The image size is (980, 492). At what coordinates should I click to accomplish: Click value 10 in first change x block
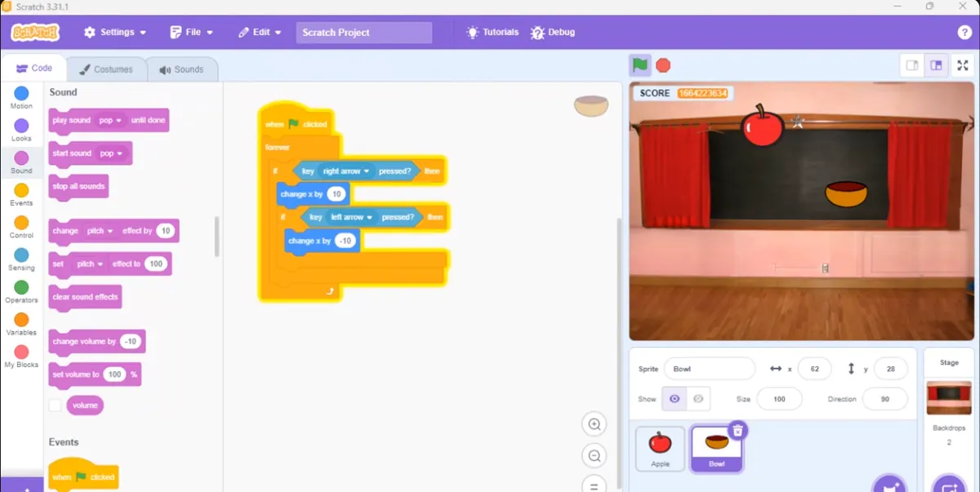click(336, 194)
